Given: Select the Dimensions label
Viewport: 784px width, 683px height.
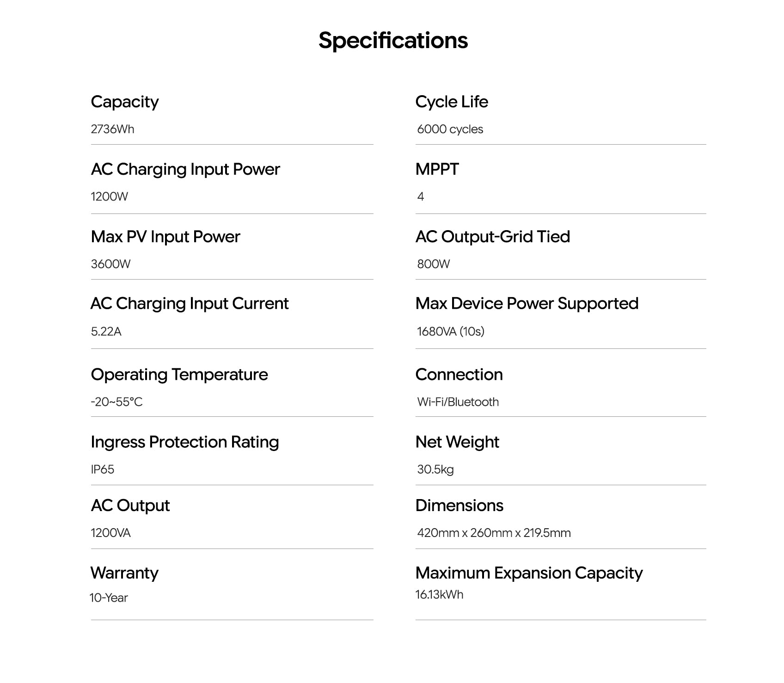Looking at the screenshot, I should (x=459, y=506).
